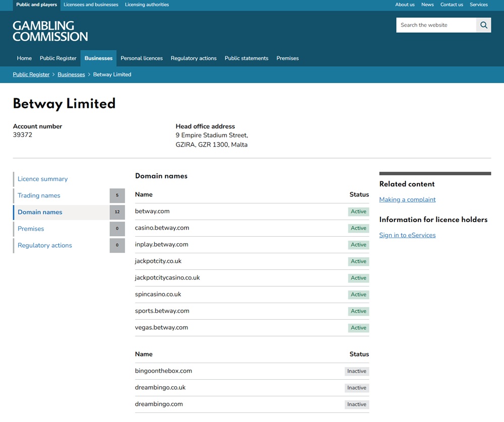
Task: Click the Gambling Commission logo
Action: pyautogui.click(x=50, y=31)
